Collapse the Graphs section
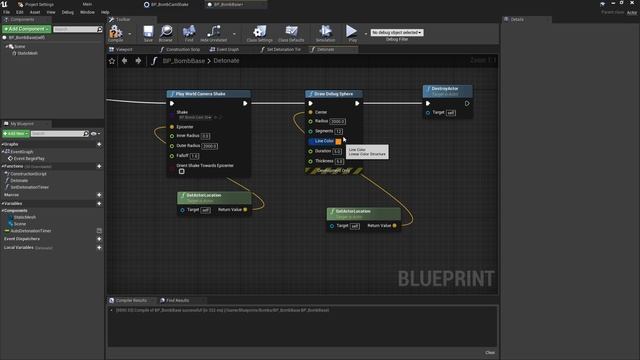The image size is (640, 360). click(x=2, y=144)
